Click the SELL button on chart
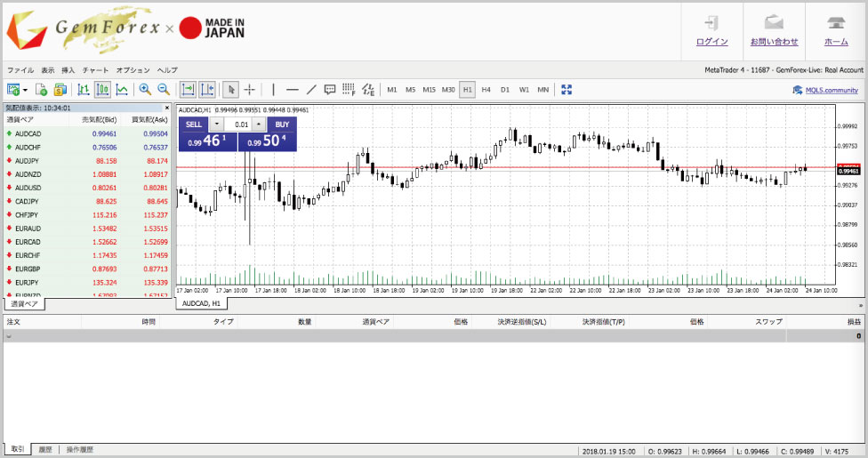The height and width of the screenshot is (458, 868). click(x=194, y=124)
